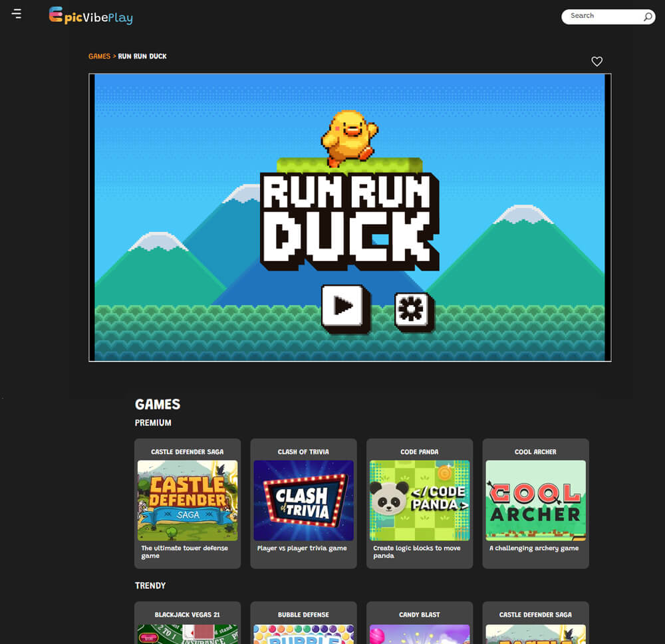Click 'Create logic blocks to move panda' text

click(x=417, y=552)
